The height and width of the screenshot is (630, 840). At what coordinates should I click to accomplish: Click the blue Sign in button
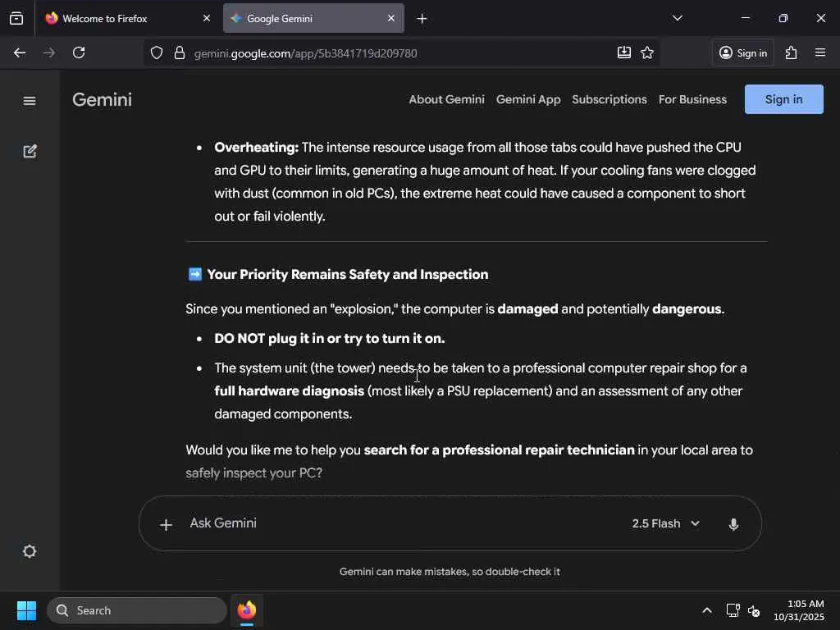pos(783,99)
